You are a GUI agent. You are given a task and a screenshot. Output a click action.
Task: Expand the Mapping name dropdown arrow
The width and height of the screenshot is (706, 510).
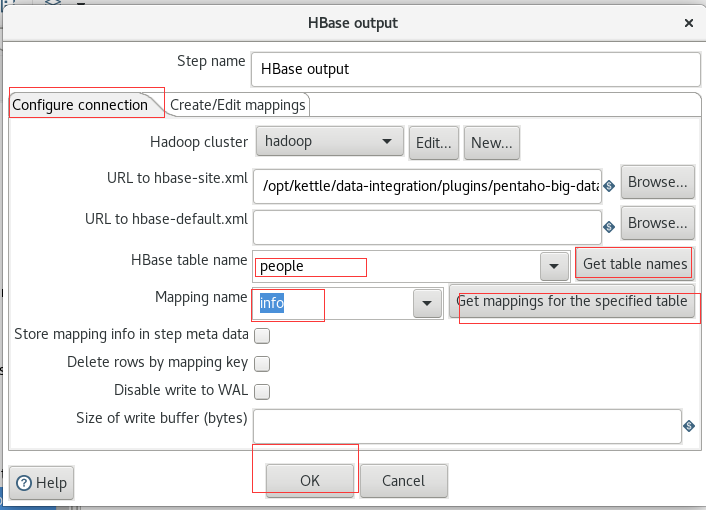(x=427, y=303)
